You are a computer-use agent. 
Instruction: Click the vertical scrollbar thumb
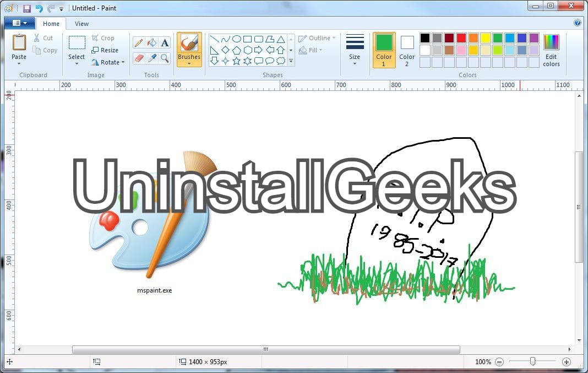(x=579, y=207)
